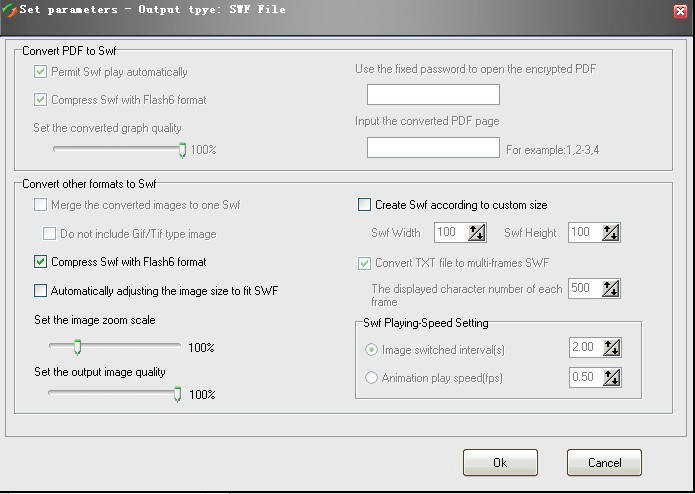Click the converted graph quality slider handle
Screen dimensions: 695x494
[x=182, y=150]
